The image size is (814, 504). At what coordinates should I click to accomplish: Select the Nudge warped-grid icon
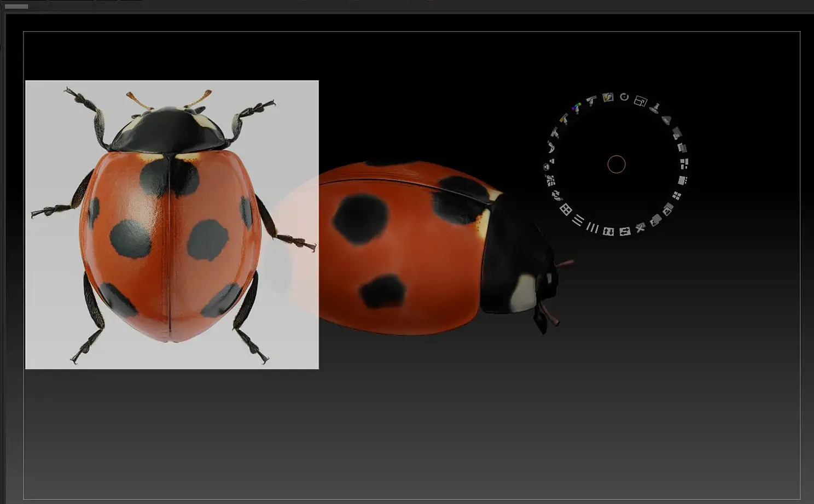pos(550,180)
